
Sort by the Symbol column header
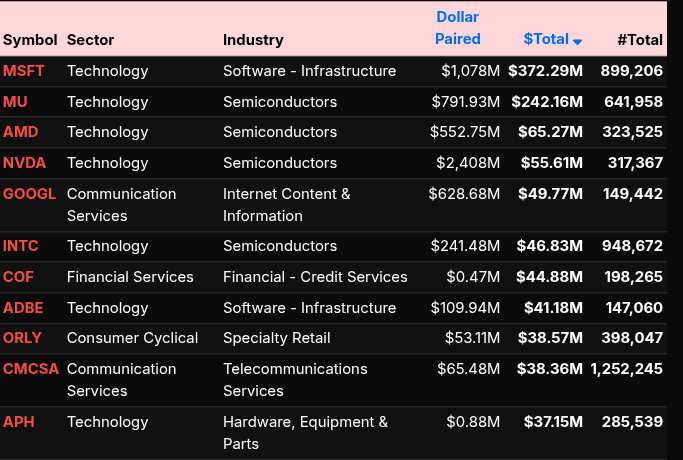click(x=30, y=40)
